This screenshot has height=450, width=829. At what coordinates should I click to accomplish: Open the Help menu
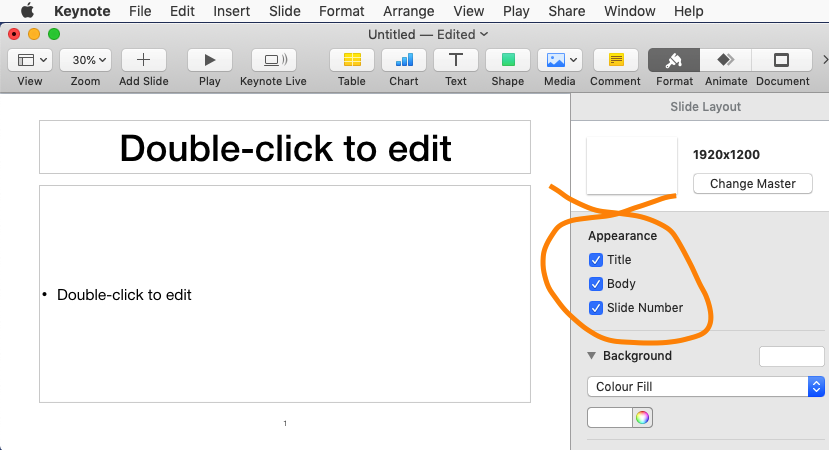point(688,11)
